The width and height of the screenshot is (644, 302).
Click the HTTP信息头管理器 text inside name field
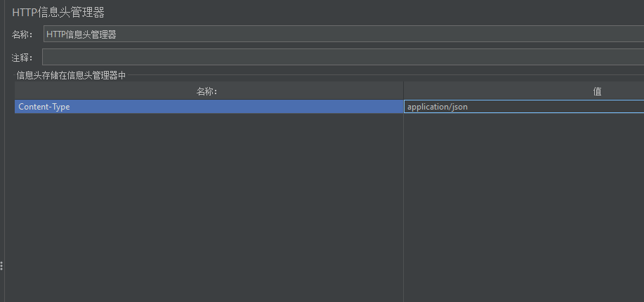coord(81,34)
